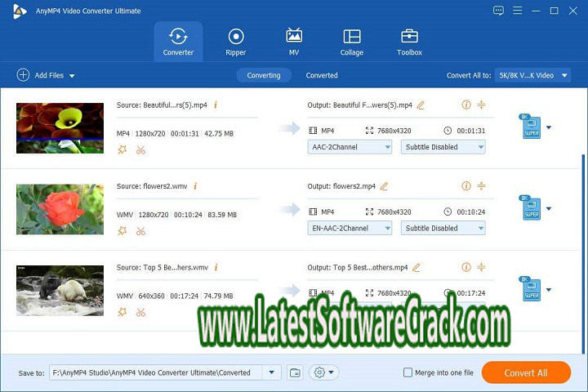Open the cut scissors tool for Beautiful...rs(5).mp4

coord(140,150)
